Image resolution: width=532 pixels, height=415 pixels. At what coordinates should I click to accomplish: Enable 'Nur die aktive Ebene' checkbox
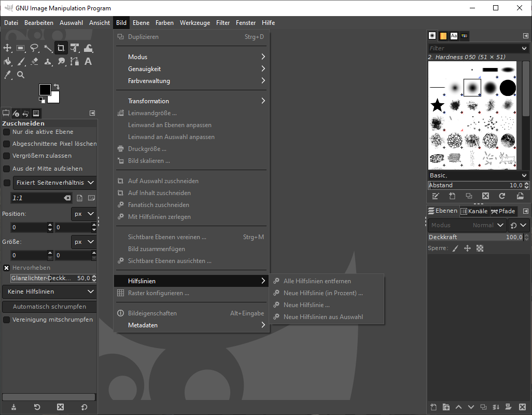7,132
